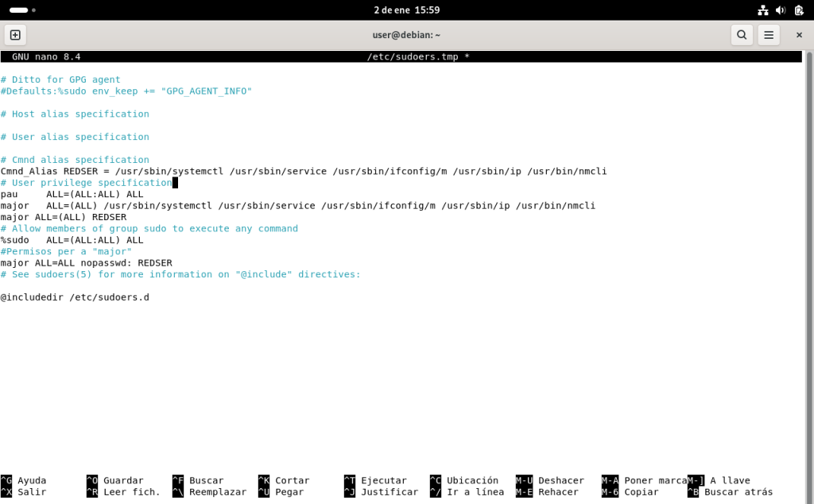Place cursor on the @includedir /etc/sudoers.d line
The width and height of the screenshot is (814, 504).
click(76, 297)
